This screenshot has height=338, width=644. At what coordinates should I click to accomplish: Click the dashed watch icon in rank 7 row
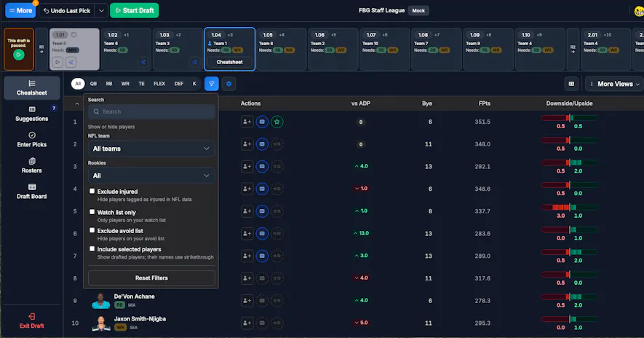(x=277, y=256)
